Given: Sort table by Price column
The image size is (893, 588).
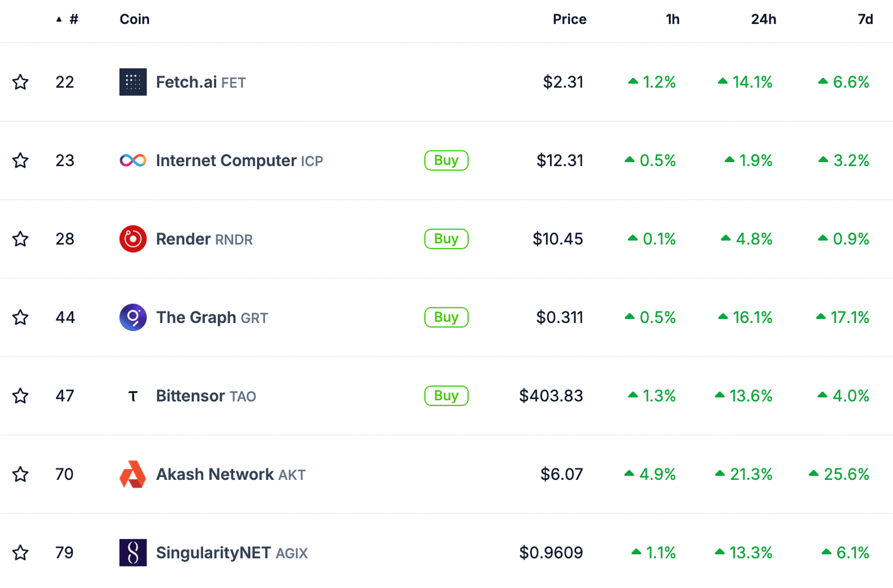Looking at the screenshot, I should pyautogui.click(x=569, y=19).
